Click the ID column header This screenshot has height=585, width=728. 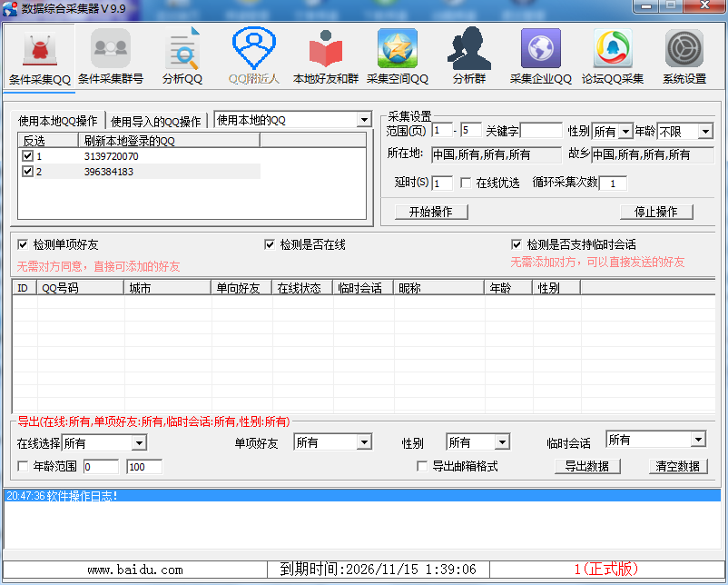[x=25, y=288]
